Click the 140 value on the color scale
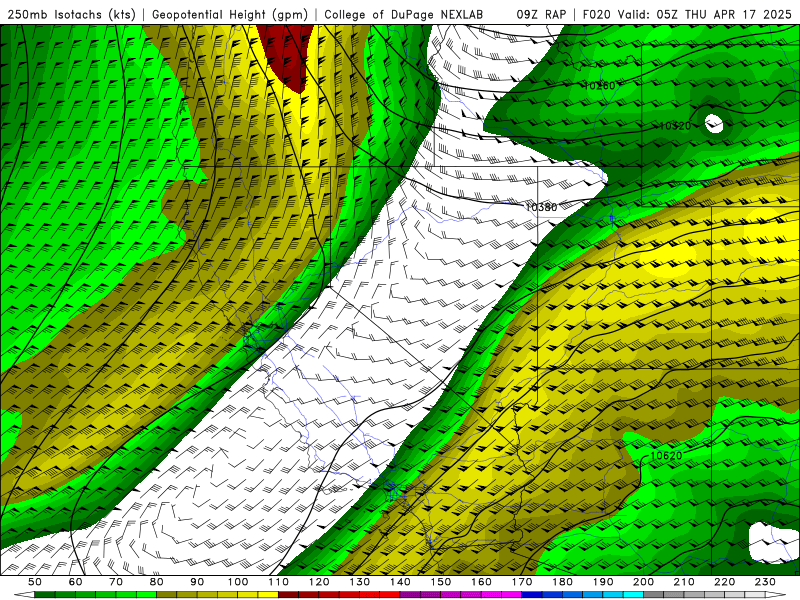Image resolution: width=800 pixels, height=600 pixels. click(x=400, y=582)
